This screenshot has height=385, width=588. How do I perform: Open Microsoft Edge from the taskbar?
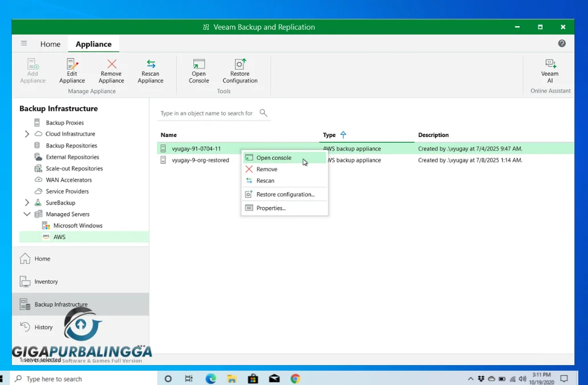coord(211,379)
